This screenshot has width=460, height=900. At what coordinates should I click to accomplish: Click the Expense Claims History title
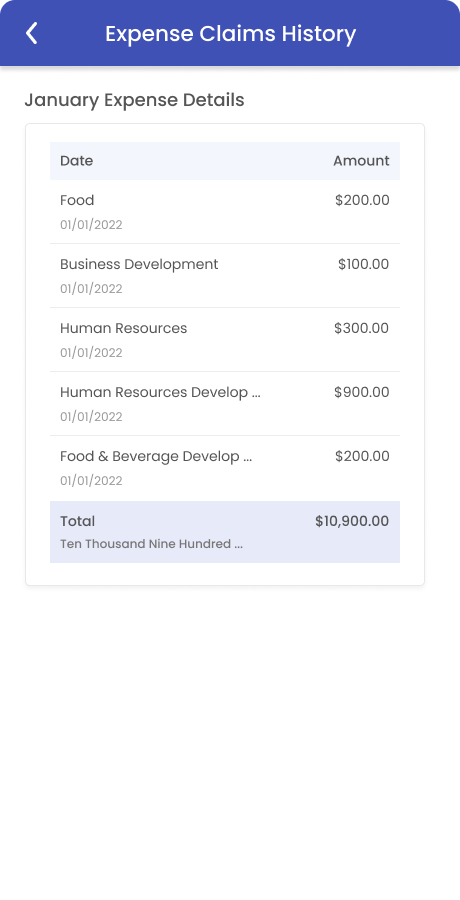(230, 34)
